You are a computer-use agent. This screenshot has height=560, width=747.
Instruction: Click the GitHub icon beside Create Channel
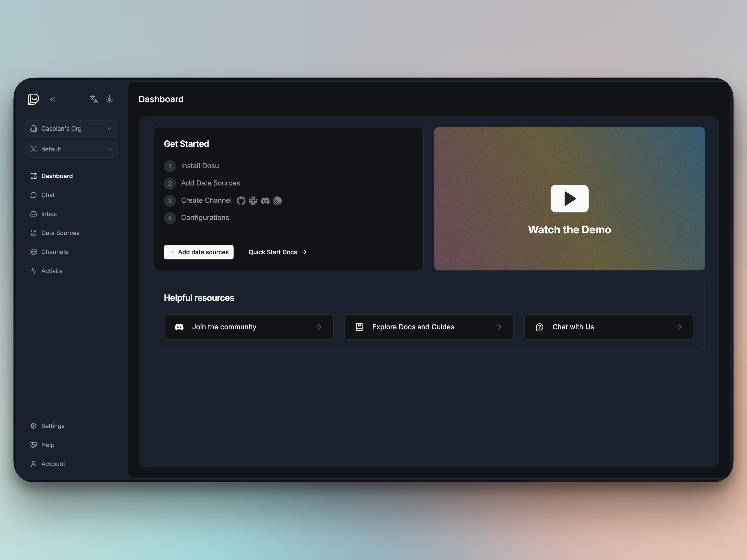click(241, 201)
